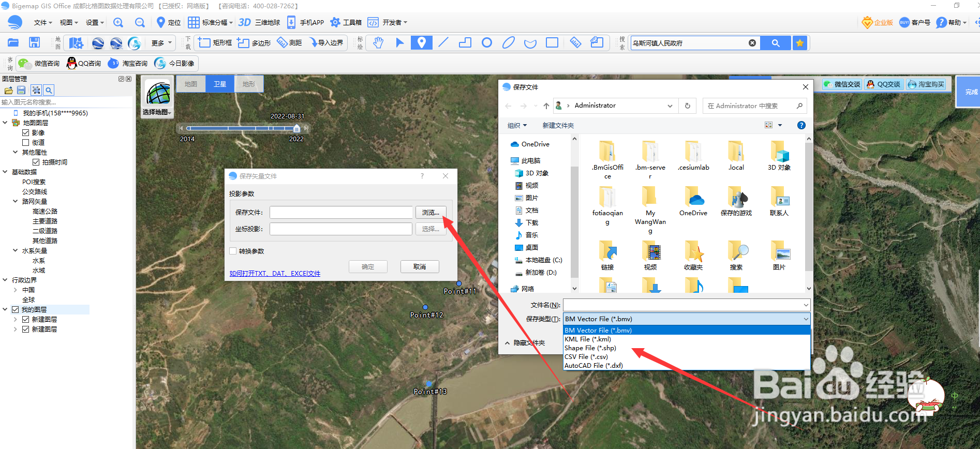
Task: Open 今日影像 today's imagery
Action: pos(175,63)
